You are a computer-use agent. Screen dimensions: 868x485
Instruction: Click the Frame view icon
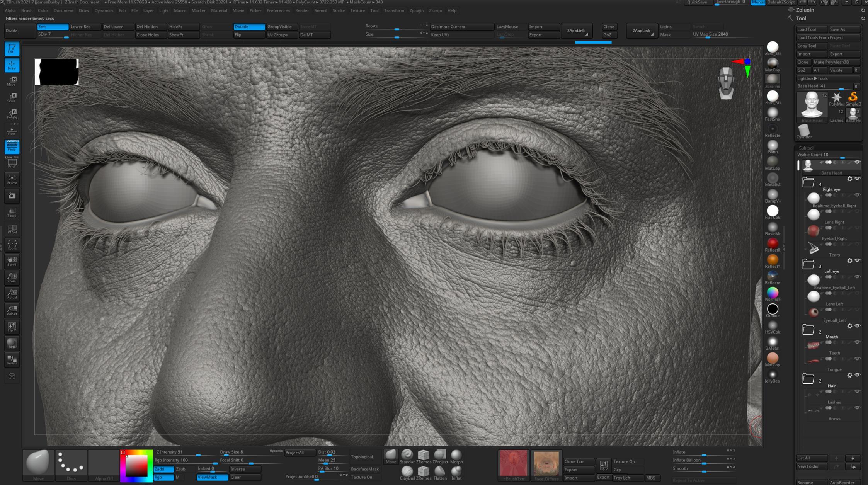[12, 179]
